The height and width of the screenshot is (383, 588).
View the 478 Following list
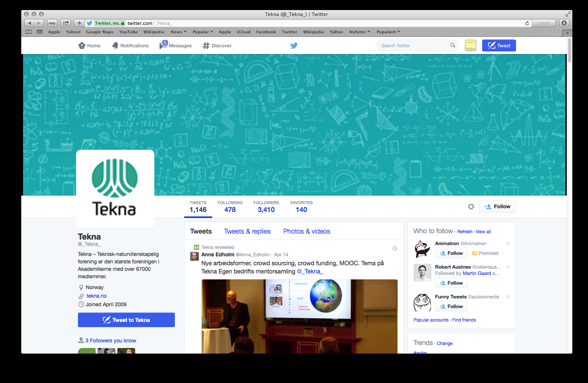pos(230,207)
